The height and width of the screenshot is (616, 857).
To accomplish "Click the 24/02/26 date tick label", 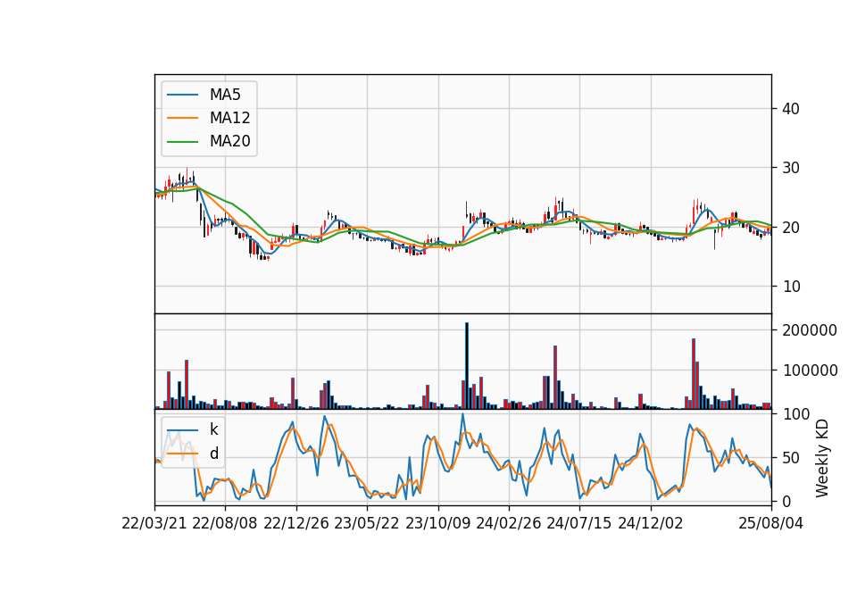I will click(509, 523).
